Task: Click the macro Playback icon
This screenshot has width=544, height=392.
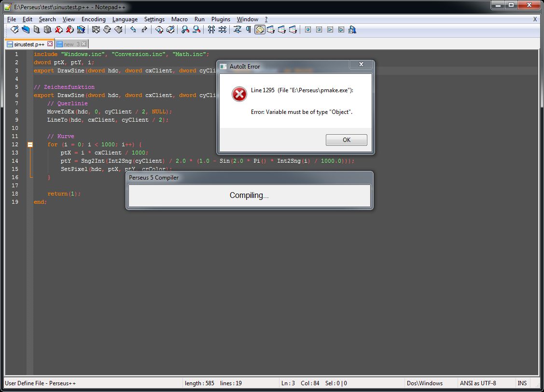Action: (330, 30)
